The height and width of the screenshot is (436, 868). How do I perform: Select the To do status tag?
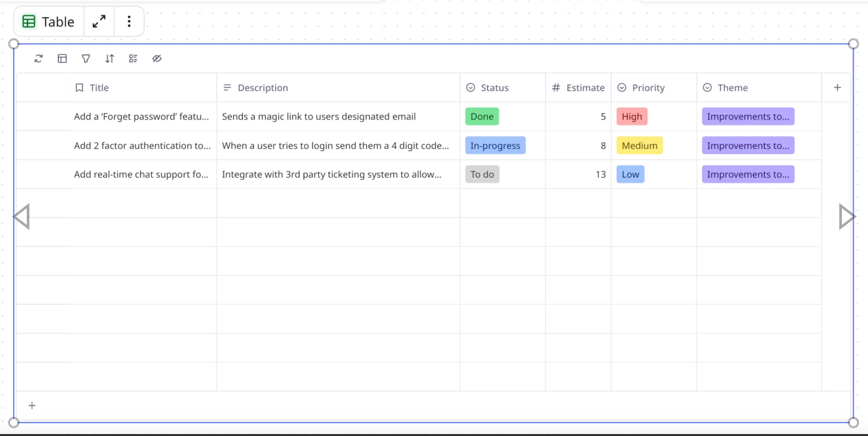[482, 174]
